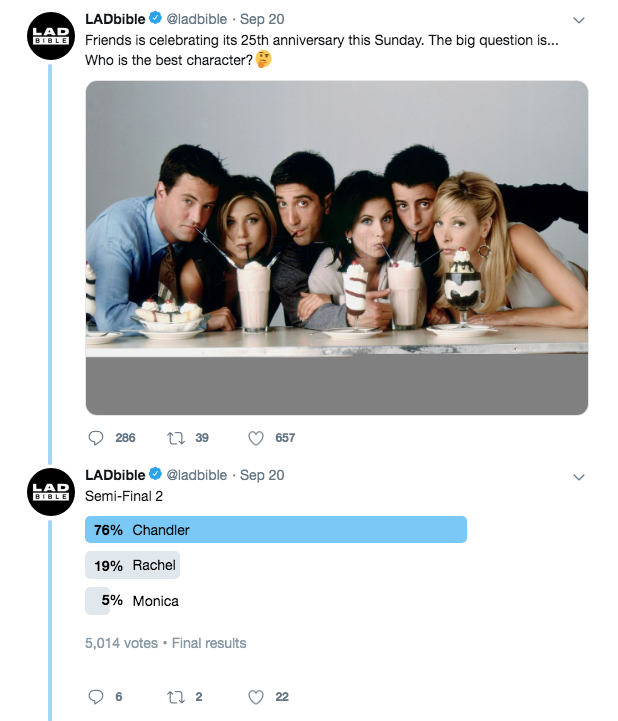Screen dimensions: 618x721
Task: Reply to the Semi-Final 2 poll tweet
Action: click(x=97, y=697)
